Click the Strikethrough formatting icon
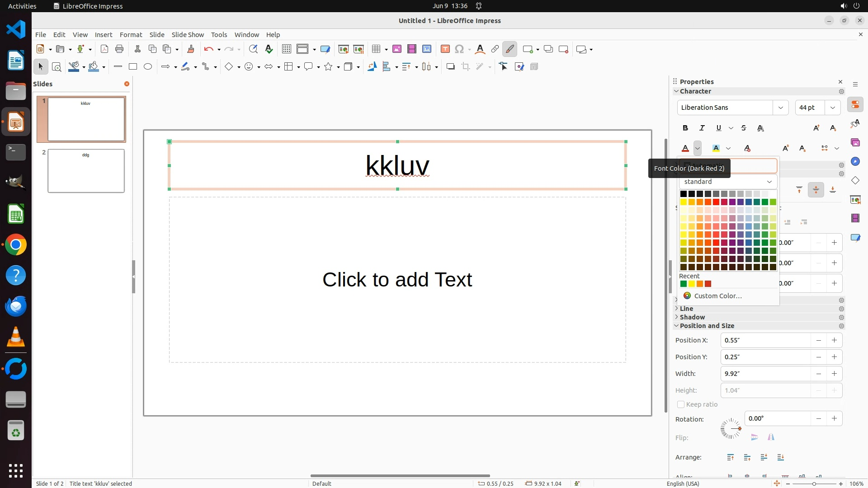Viewport: 868px width, 488px height. coord(744,128)
